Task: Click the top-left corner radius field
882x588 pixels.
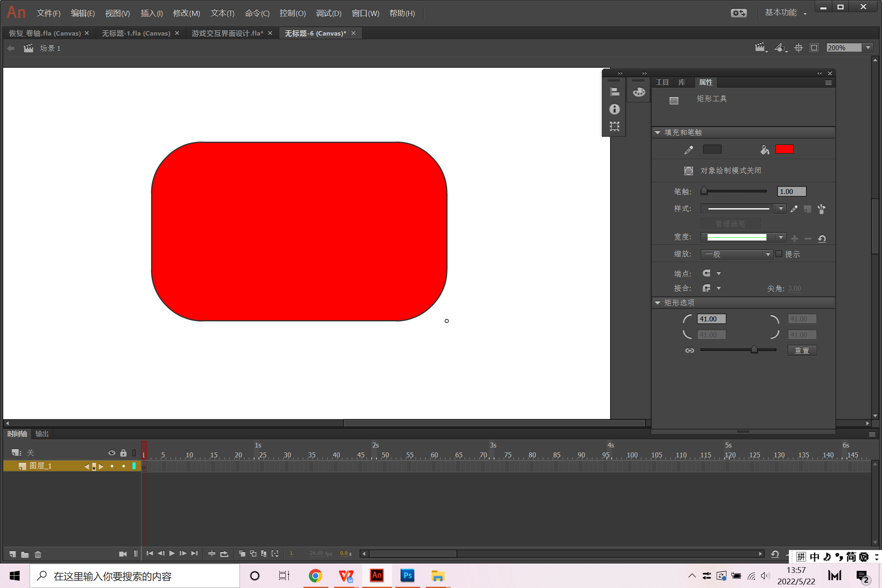Action: click(711, 319)
